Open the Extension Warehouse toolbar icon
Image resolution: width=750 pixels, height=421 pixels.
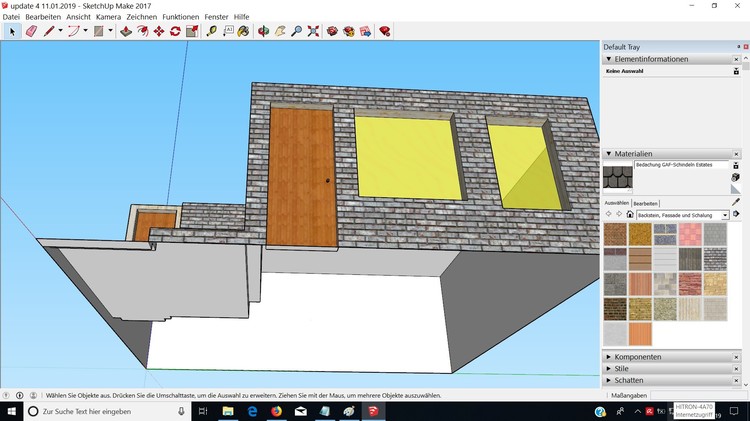(349, 32)
